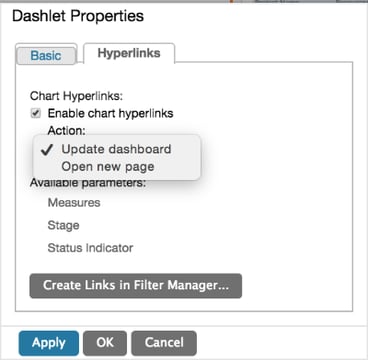
Task: Click empty space below the Filter Manager button
Action: coord(183,305)
